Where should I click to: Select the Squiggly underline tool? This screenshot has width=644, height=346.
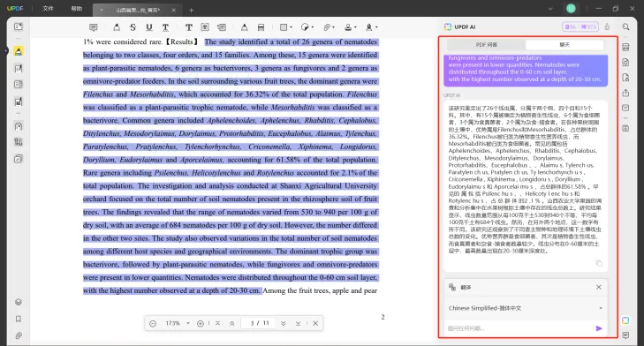coord(165,27)
